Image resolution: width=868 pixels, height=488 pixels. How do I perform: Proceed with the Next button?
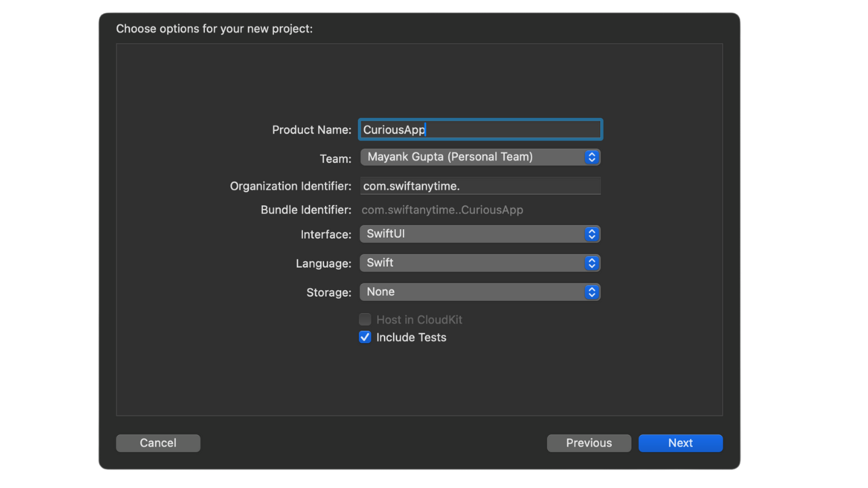pyautogui.click(x=680, y=443)
